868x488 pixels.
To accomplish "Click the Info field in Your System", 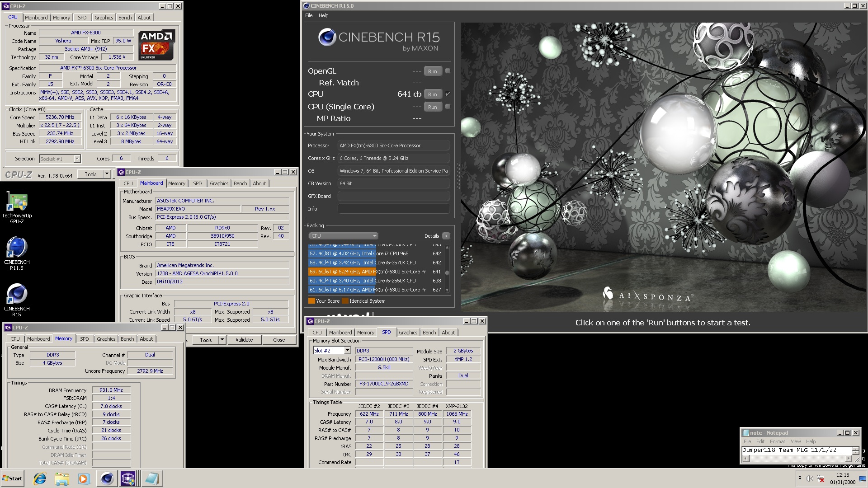I will pos(393,209).
